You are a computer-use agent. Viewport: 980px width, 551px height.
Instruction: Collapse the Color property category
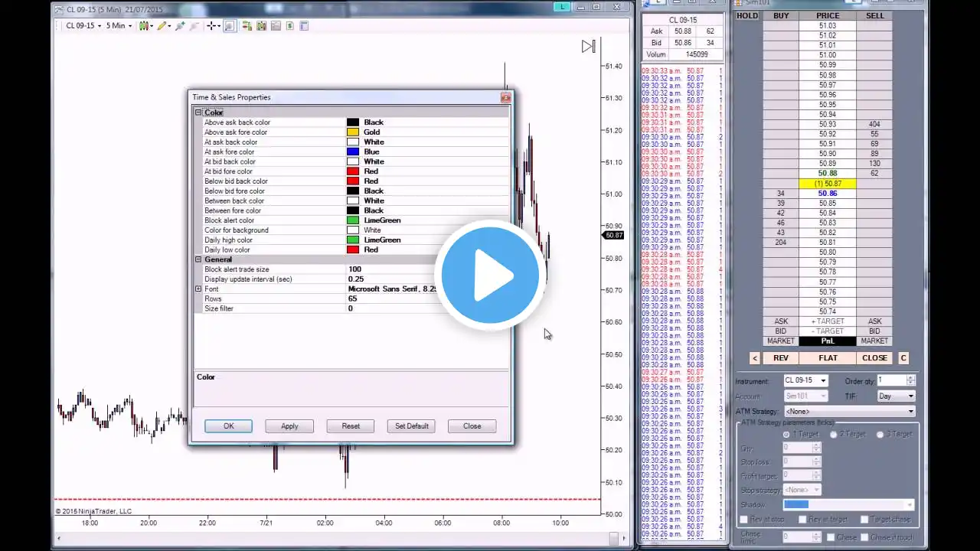click(x=198, y=112)
